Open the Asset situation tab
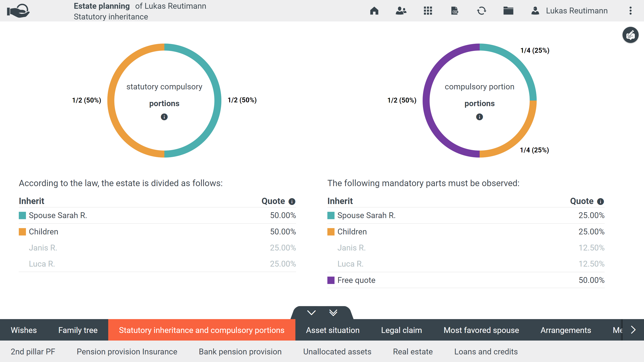The width and height of the screenshot is (644, 362). click(x=333, y=330)
